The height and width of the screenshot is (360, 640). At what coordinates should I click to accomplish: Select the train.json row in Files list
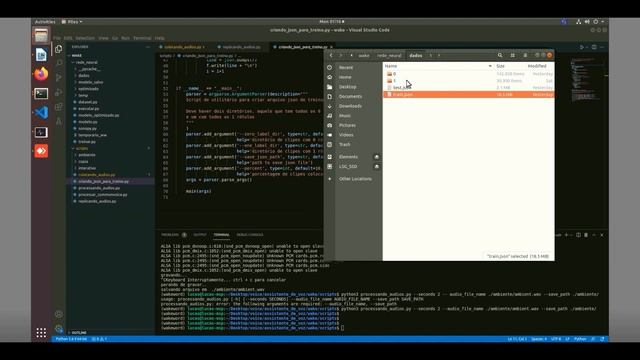(468, 95)
